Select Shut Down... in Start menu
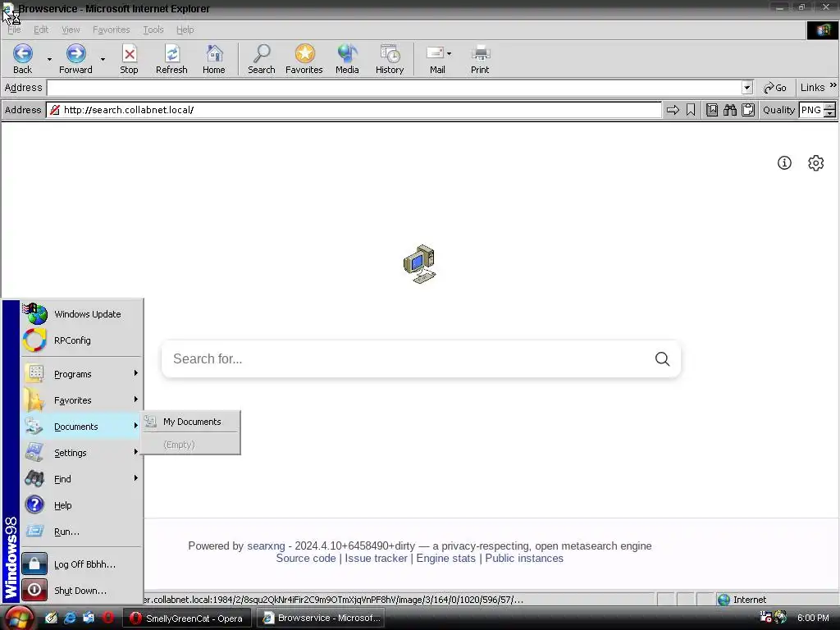The image size is (840, 630). (81, 591)
